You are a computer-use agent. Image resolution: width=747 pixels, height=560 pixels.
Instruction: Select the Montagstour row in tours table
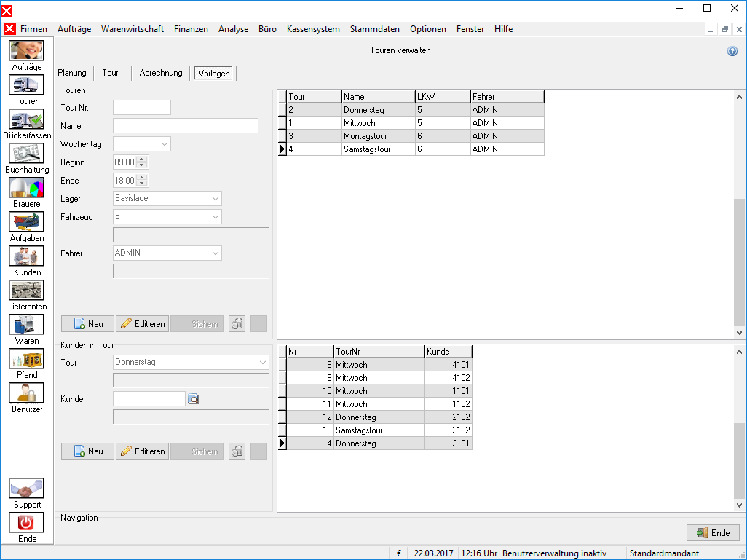(411, 136)
